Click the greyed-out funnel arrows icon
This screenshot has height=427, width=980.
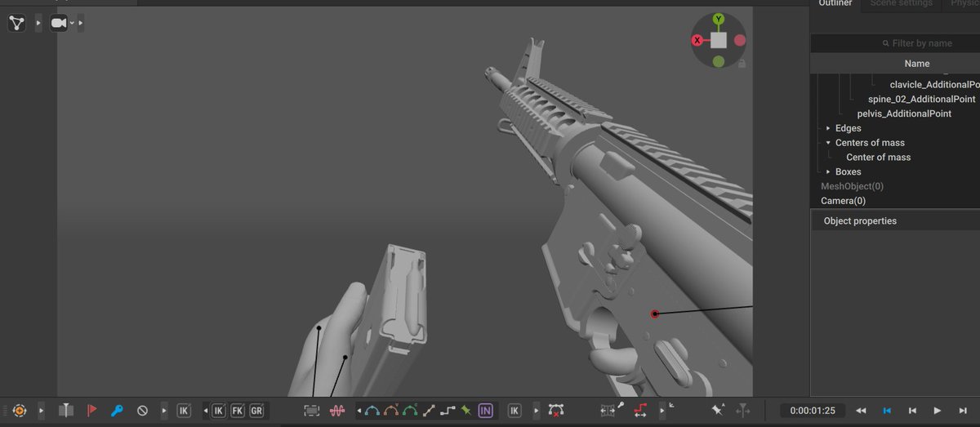click(743, 411)
